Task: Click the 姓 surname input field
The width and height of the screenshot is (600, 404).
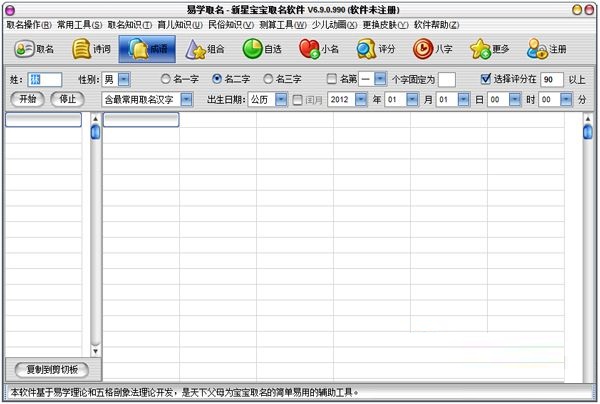Action: 44,80
